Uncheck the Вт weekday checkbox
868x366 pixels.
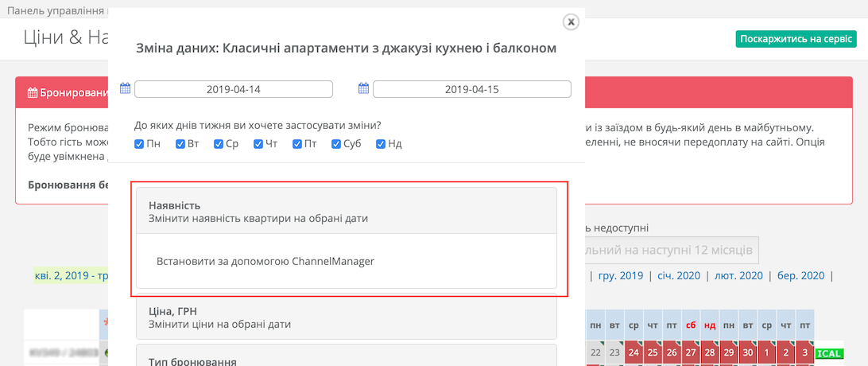click(x=180, y=144)
